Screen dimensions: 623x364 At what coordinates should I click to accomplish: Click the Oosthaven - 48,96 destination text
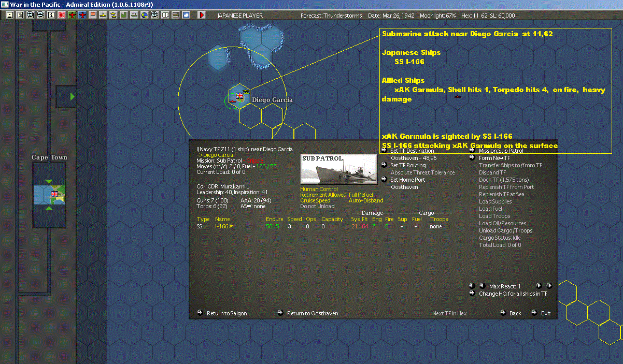(413, 158)
